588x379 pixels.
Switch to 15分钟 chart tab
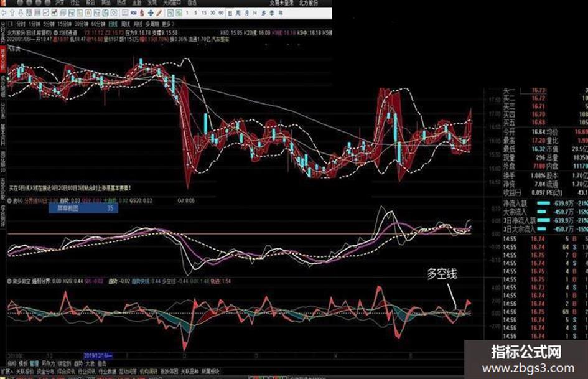click(65, 24)
